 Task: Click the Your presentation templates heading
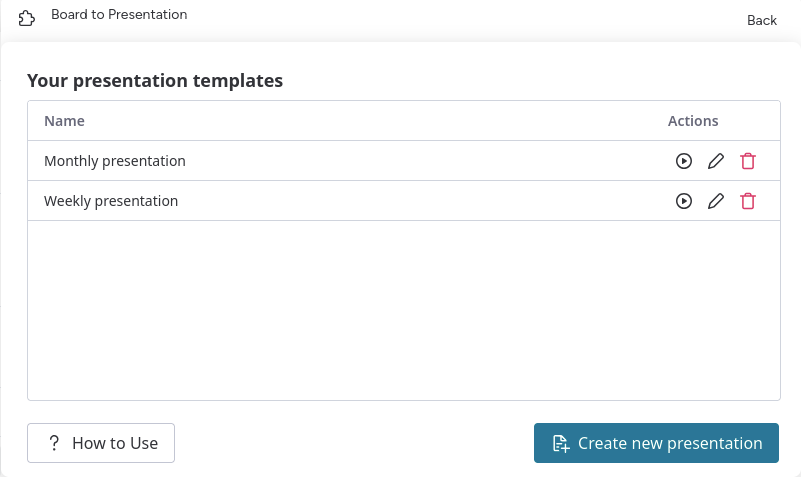coord(155,81)
